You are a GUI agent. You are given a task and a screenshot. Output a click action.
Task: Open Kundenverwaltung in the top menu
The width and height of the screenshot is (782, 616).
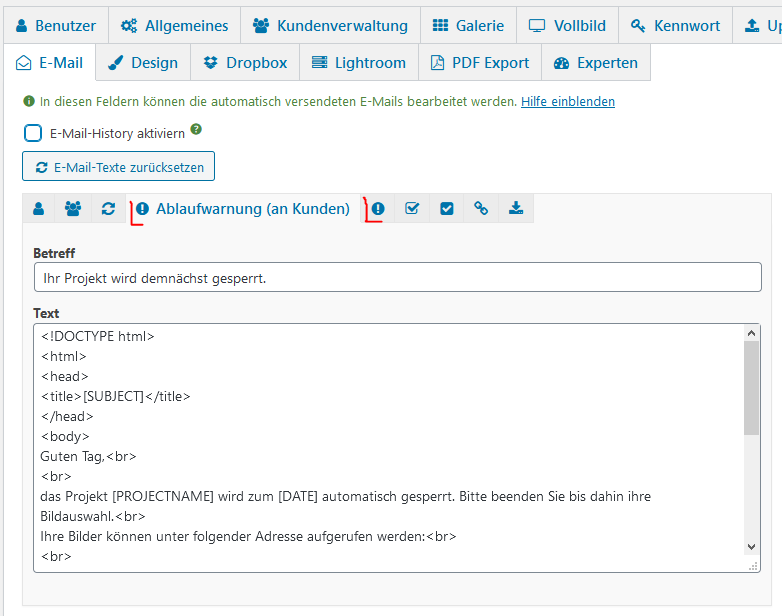[330, 26]
